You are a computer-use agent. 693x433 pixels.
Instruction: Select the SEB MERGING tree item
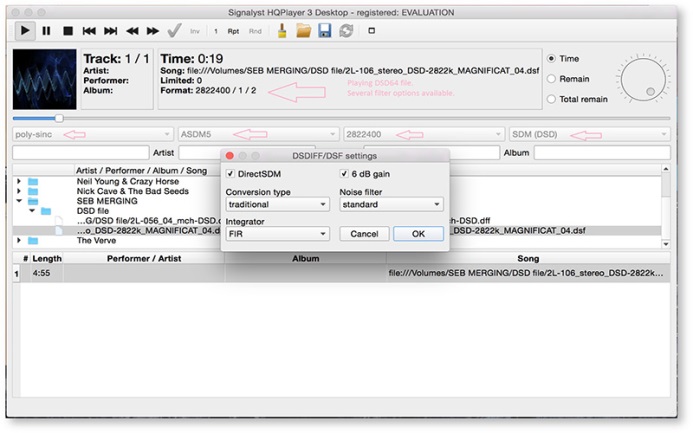coord(107,201)
